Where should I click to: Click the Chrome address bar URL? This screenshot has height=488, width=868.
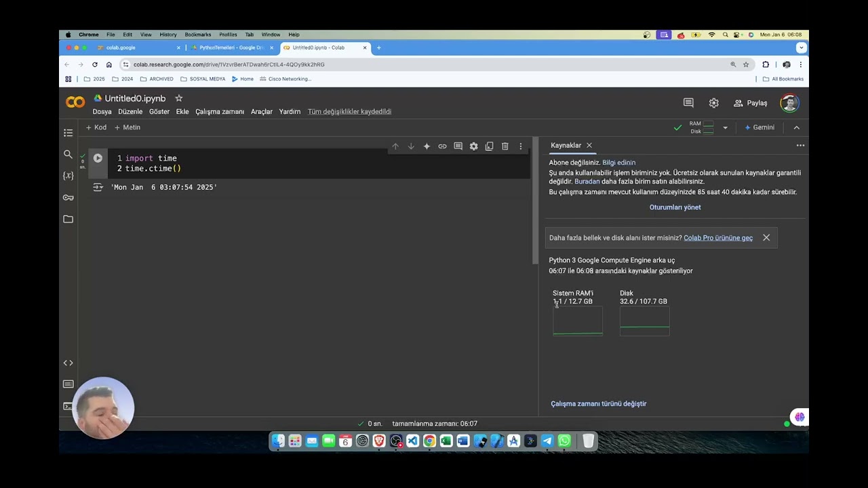(x=229, y=64)
